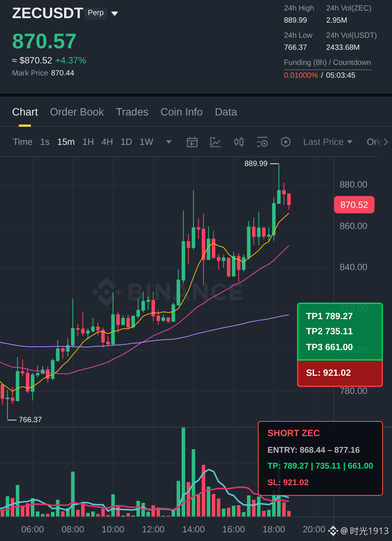Switch to the Chart tab
The height and width of the screenshot is (541, 392).
pyautogui.click(x=25, y=112)
